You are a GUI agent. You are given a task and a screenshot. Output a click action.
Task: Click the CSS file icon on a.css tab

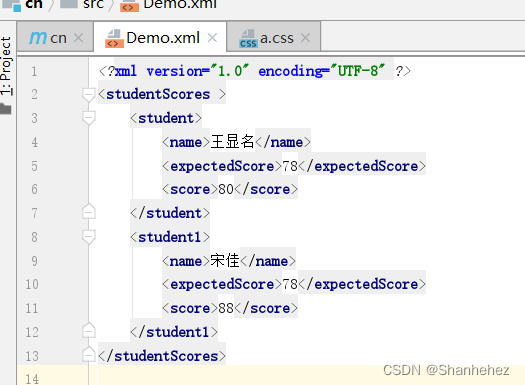pyautogui.click(x=248, y=39)
